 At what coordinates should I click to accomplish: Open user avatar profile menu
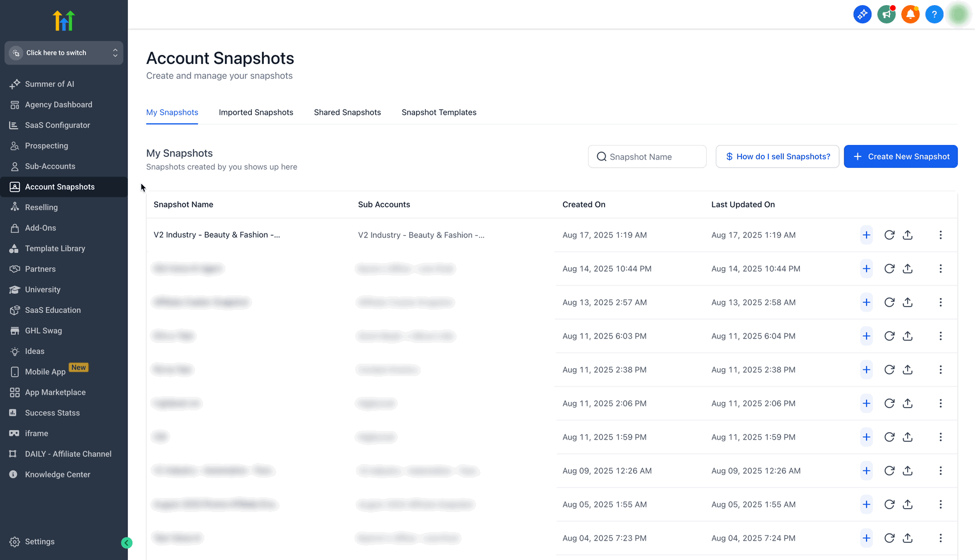coord(958,14)
